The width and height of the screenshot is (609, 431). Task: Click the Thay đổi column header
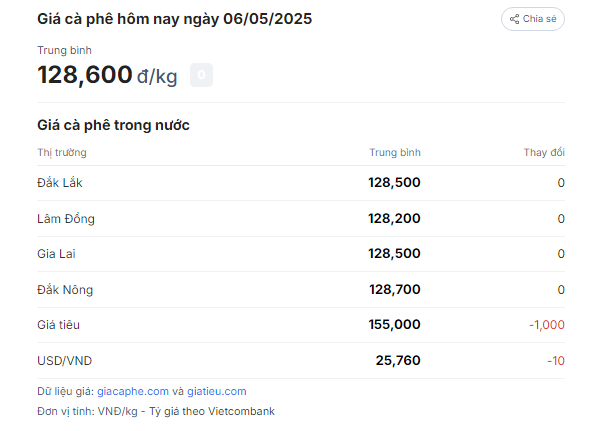(x=544, y=152)
